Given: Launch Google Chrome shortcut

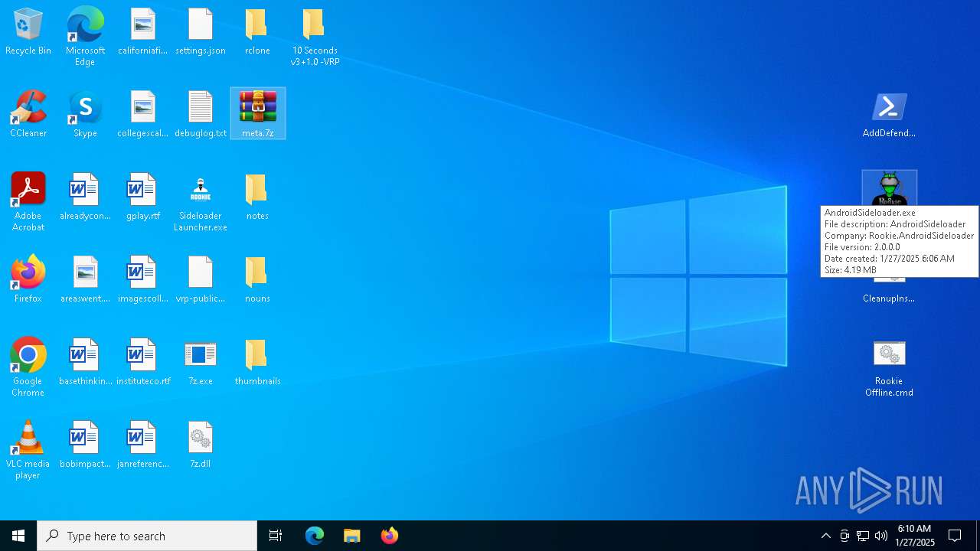Looking at the screenshot, I should (x=28, y=367).
